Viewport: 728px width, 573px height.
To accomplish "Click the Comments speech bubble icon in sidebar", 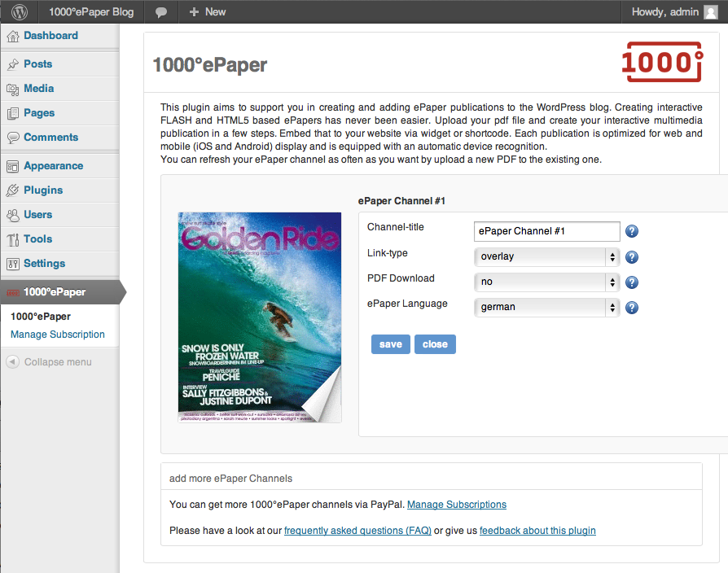I will tap(13, 138).
